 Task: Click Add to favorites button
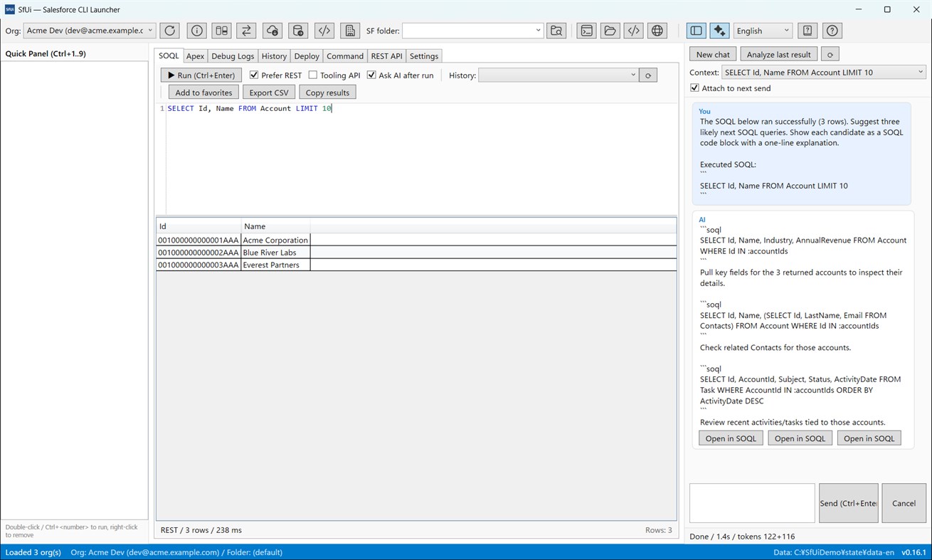203,93
